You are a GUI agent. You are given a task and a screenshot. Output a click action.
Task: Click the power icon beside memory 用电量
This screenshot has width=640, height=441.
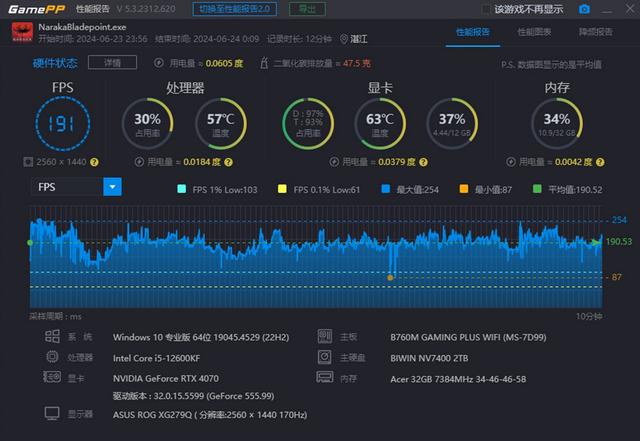coord(511,162)
